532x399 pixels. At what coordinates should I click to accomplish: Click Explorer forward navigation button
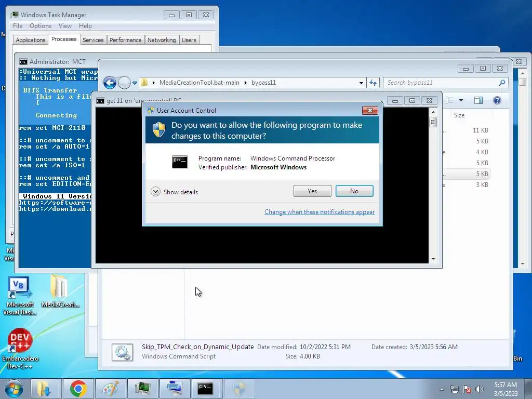[x=125, y=83]
